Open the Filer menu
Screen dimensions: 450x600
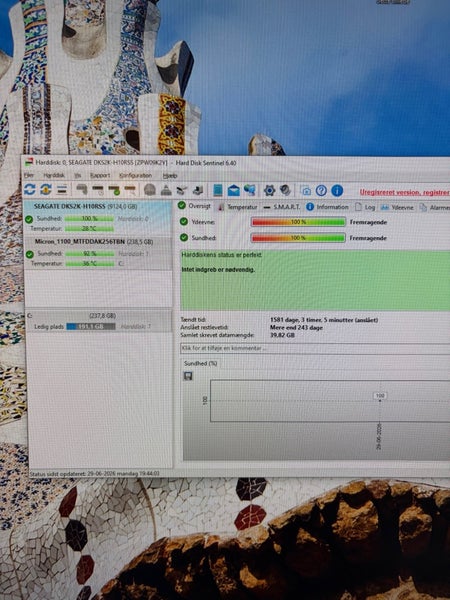point(29,175)
